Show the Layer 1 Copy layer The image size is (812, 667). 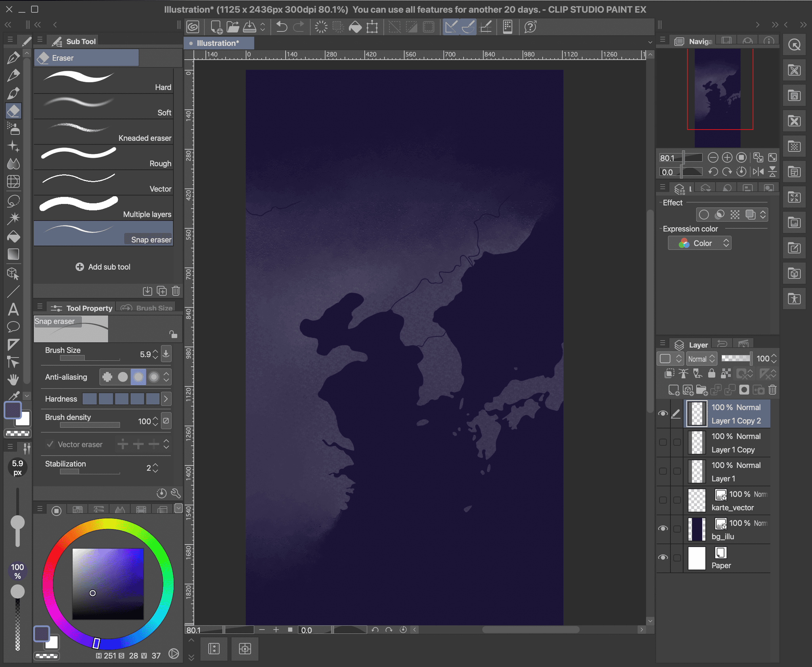click(663, 442)
